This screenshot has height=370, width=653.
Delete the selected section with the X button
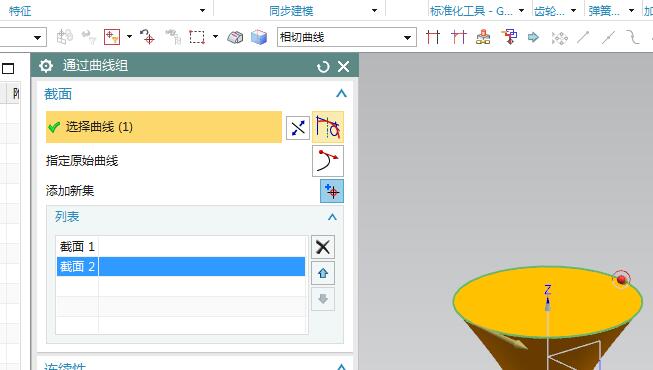click(323, 247)
